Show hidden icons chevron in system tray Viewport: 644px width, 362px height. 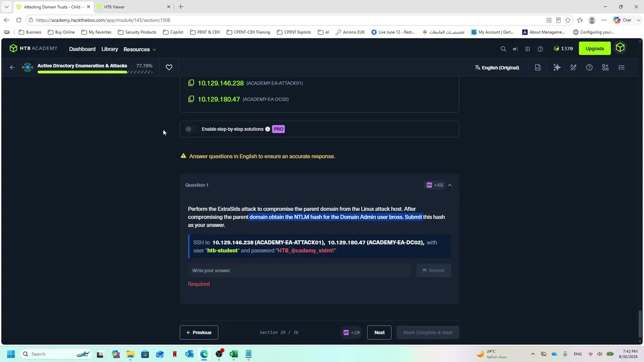pyautogui.click(x=533, y=354)
